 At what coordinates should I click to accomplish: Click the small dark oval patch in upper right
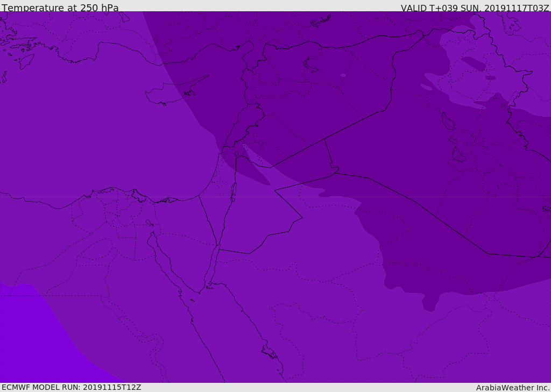pos(474,63)
